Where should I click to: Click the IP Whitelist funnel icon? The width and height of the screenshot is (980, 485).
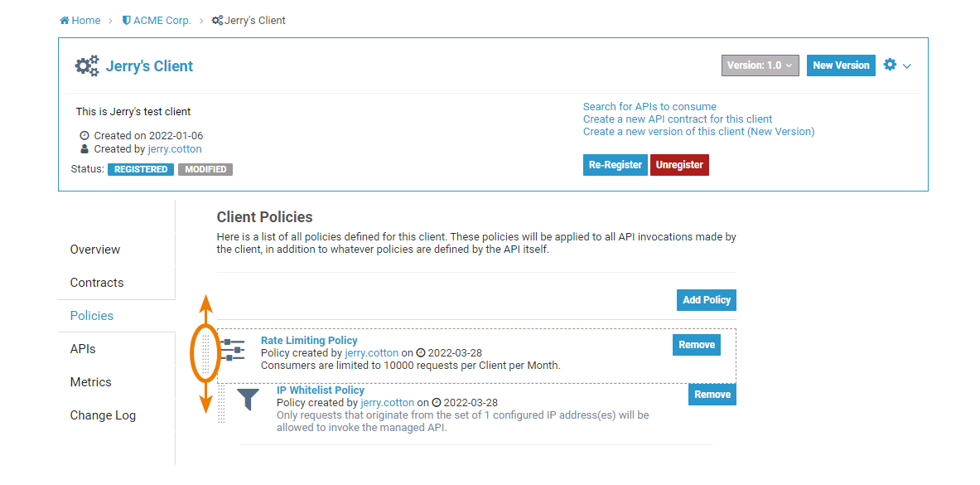coord(248,400)
